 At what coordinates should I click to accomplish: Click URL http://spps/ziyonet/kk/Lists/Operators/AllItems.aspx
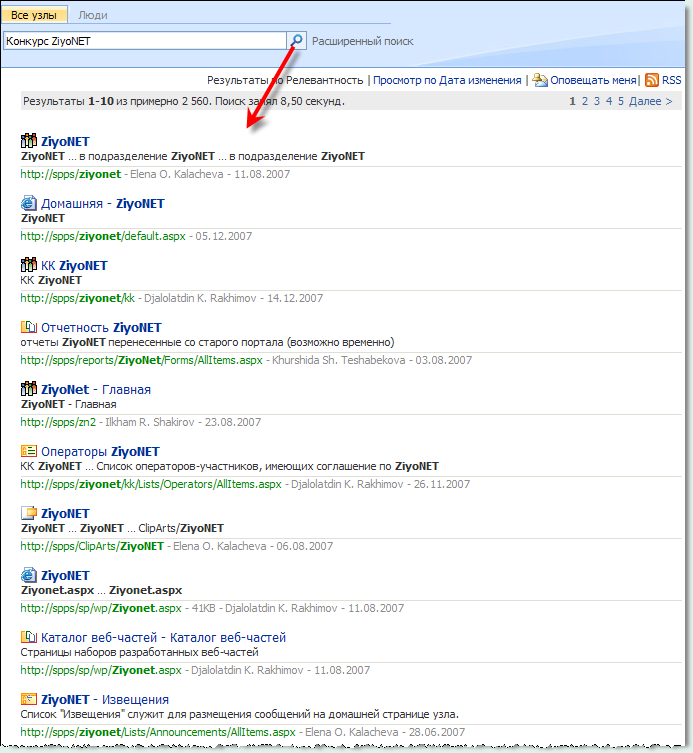(151, 484)
